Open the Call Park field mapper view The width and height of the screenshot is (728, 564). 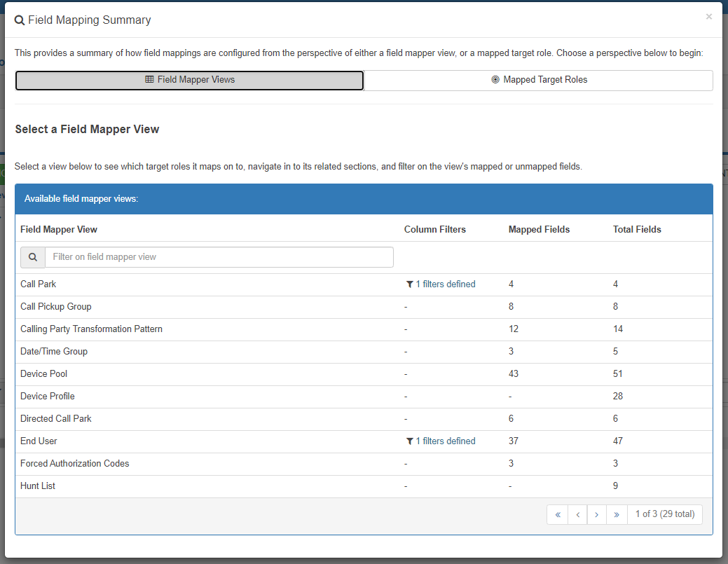click(x=39, y=284)
